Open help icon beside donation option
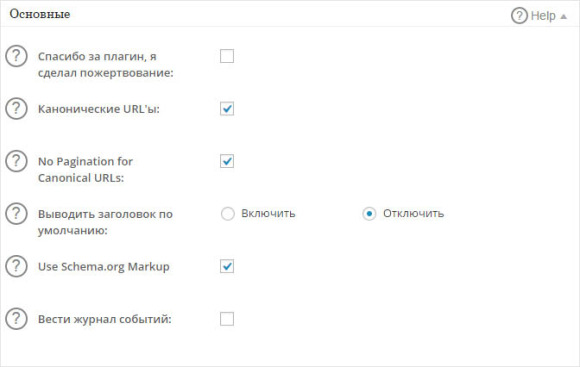The height and width of the screenshot is (367, 580). [16, 56]
